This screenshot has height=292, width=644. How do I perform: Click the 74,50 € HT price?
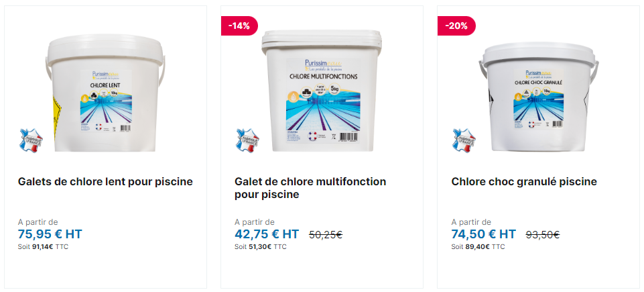[483, 234]
